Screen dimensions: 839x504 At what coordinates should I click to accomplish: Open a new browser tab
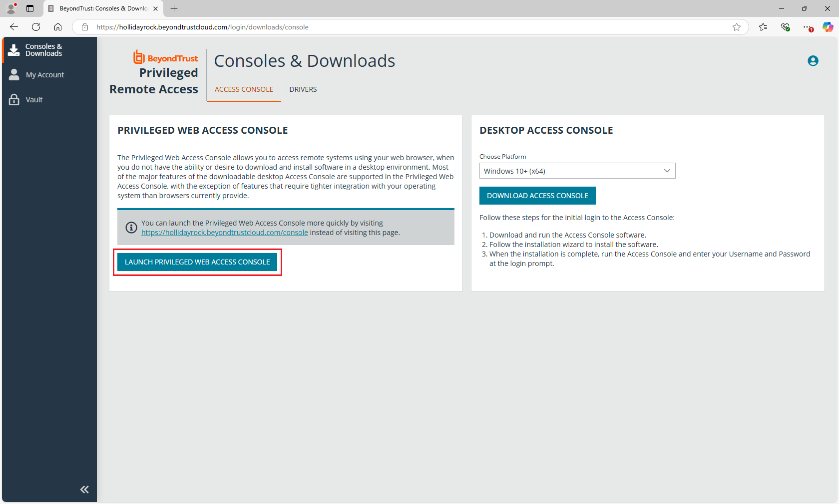pyautogui.click(x=174, y=8)
